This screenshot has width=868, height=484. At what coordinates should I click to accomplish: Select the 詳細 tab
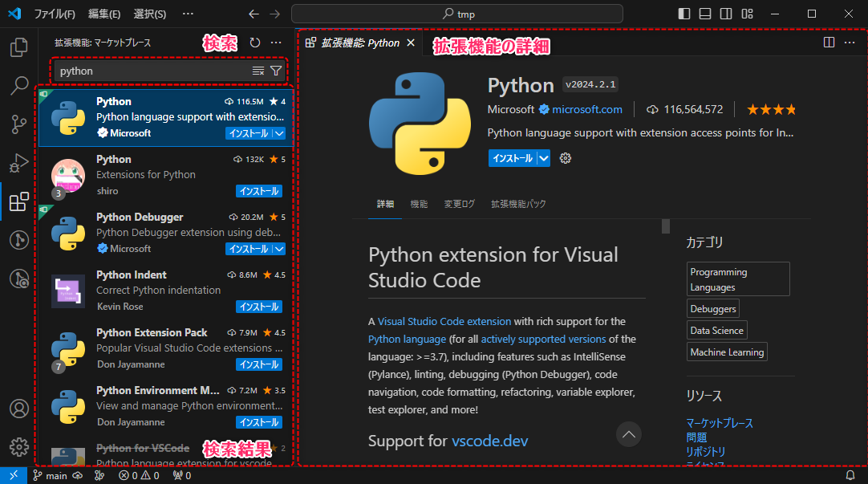tap(385, 204)
